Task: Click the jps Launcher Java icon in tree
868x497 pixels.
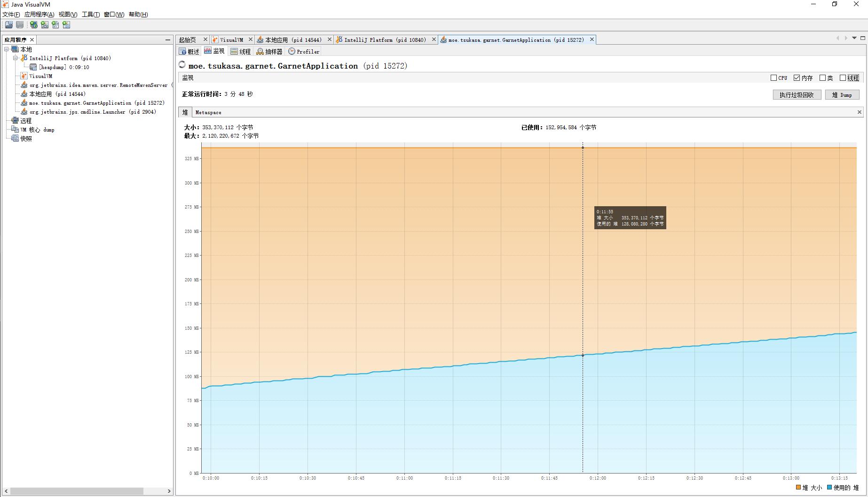Action: [x=24, y=111]
